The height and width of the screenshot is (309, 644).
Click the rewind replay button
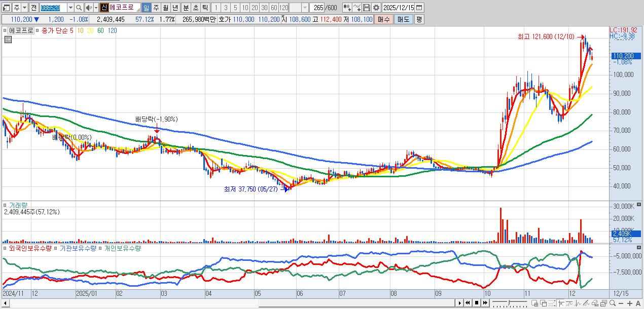468,303
